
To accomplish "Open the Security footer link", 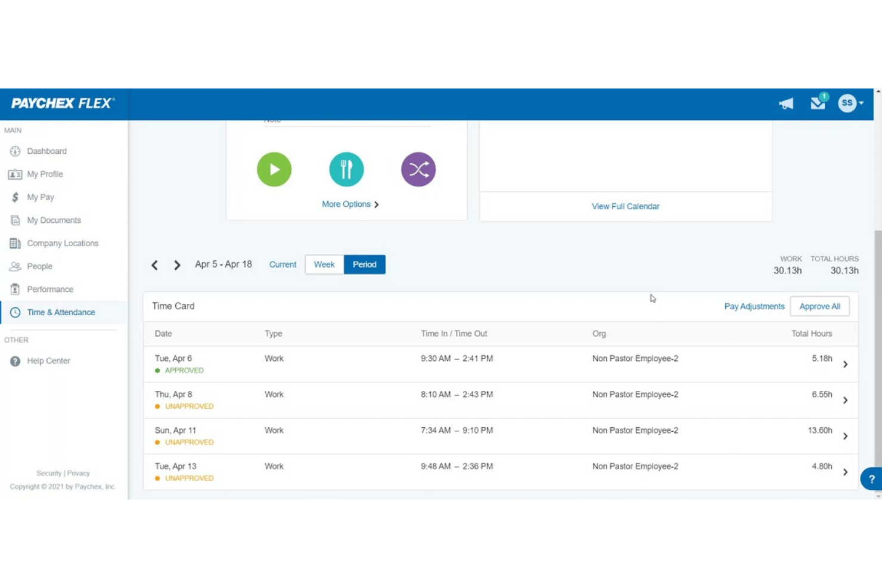I will [x=49, y=473].
